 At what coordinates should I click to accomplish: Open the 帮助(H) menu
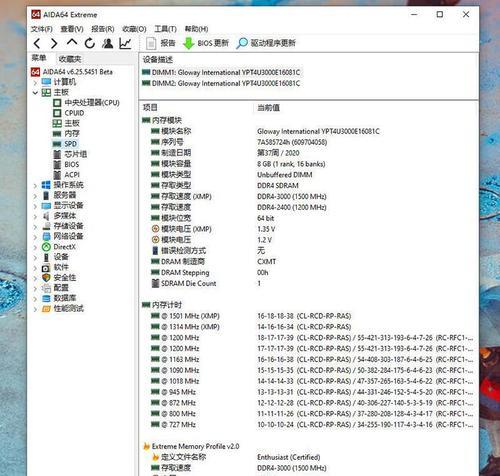(x=196, y=29)
